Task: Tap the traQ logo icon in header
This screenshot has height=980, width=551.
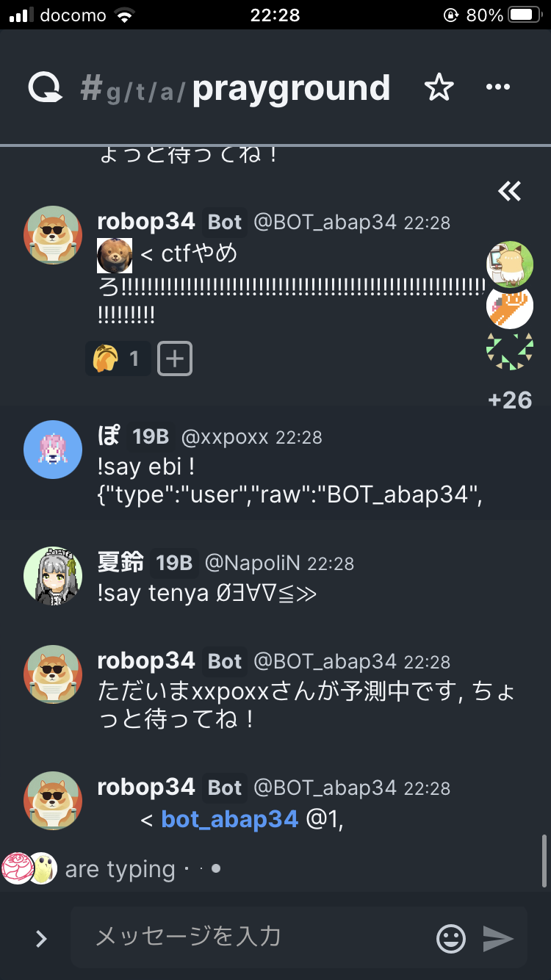Action: point(46,88)
